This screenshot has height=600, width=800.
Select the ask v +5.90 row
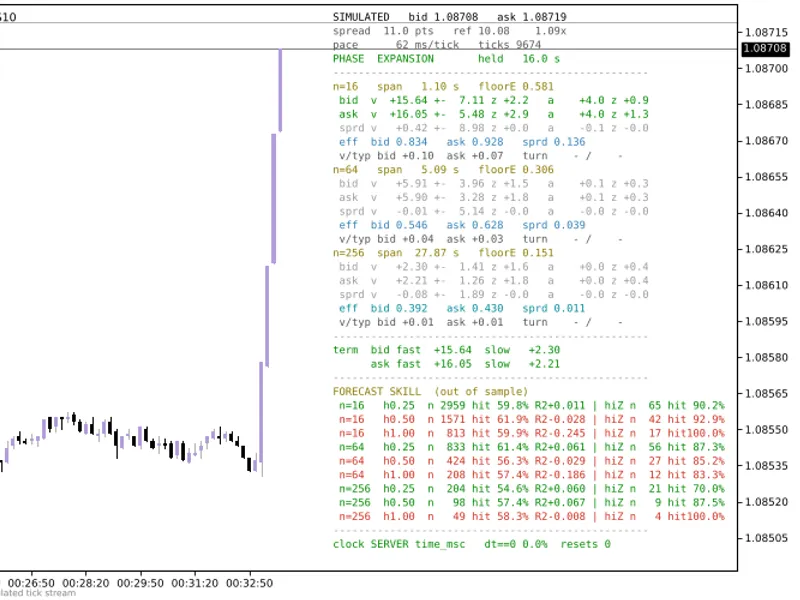493,197
